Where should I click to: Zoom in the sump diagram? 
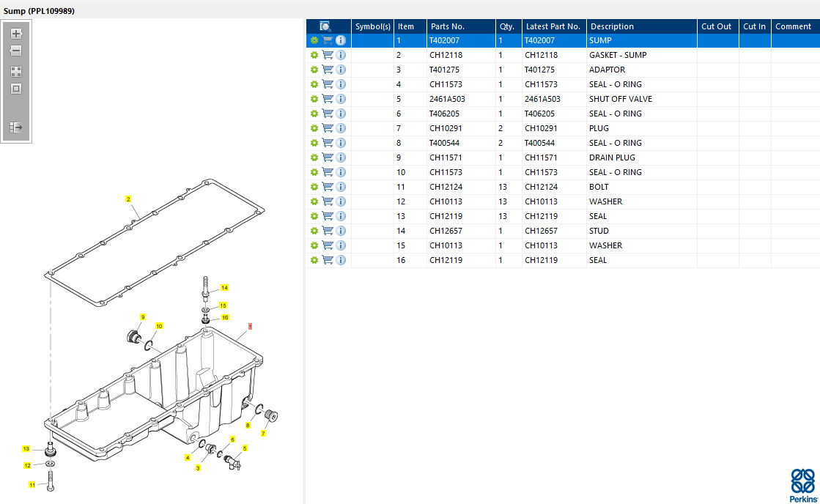(16, 34)
